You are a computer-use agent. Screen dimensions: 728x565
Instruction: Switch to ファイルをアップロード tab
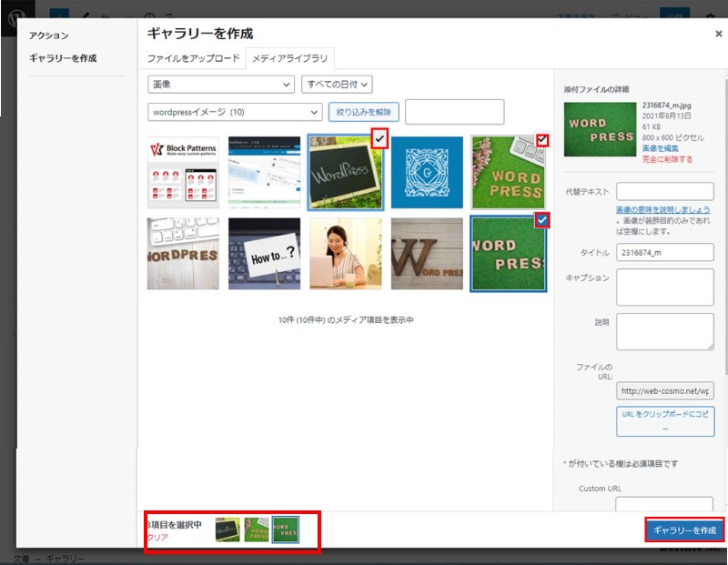pyautogui.click(x=195, y=58)
